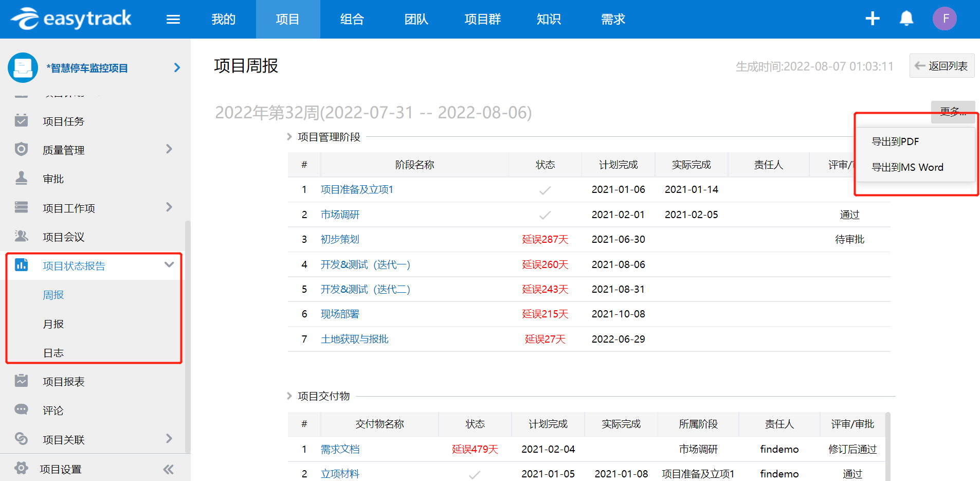Screen dimensions: 980x481
Task: Choose 导出到MS Word option
Action: coord(907,167)
